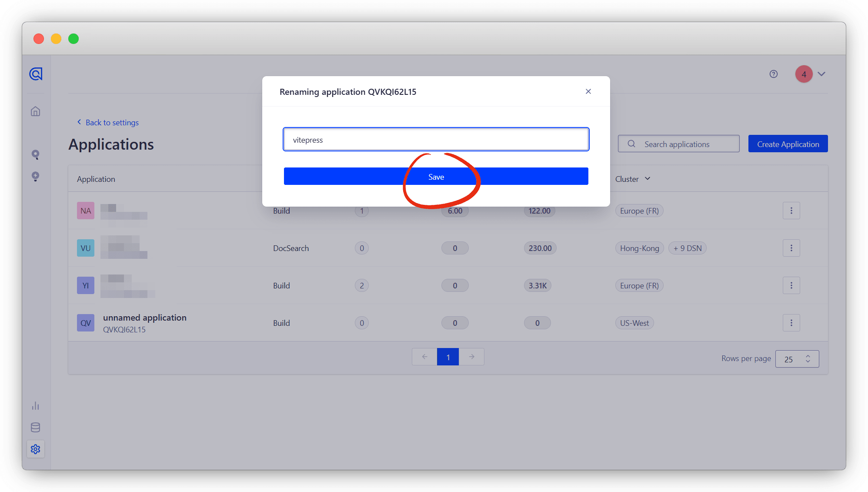Open the home icon in sidebar
Image resolution: width=868 pixels, height=492 pixels.
36,111
